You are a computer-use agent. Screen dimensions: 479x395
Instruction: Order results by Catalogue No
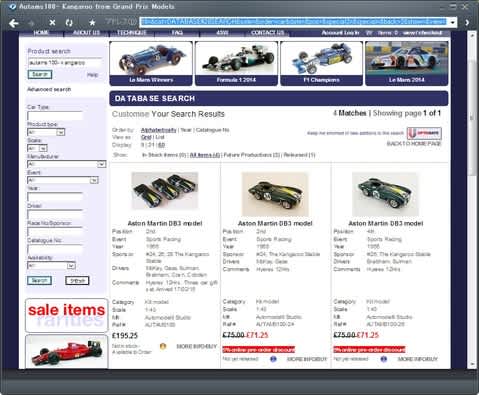(213, 130)
